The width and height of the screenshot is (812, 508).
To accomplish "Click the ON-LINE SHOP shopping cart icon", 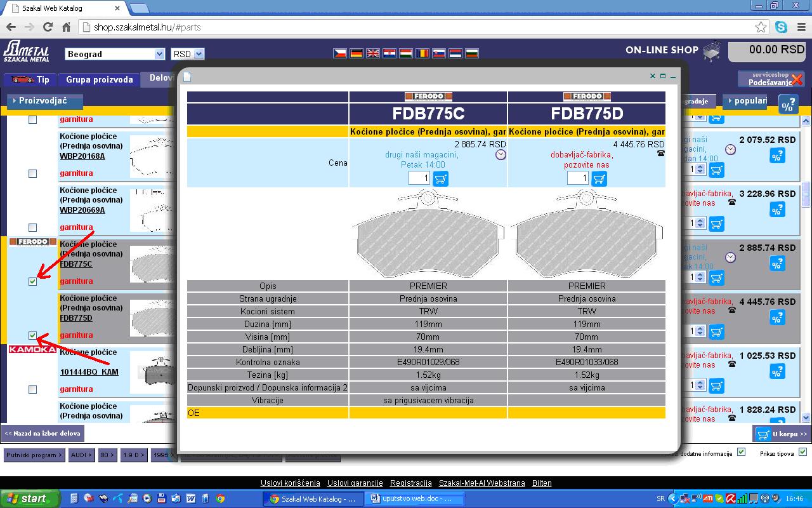I will pyautogui.click(x=712, y=51).
